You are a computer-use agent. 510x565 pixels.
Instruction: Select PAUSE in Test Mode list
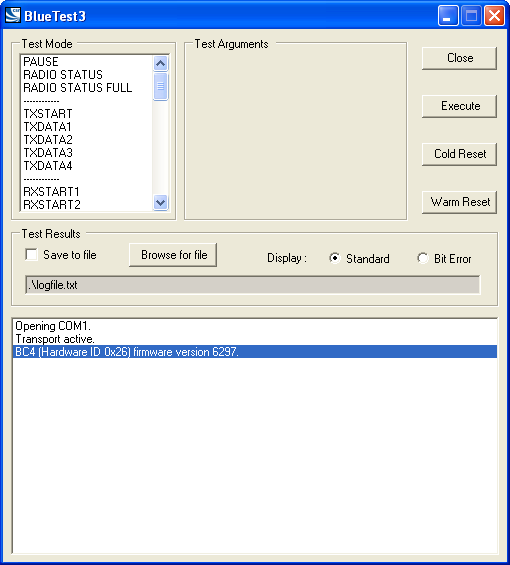click(87, 62)
